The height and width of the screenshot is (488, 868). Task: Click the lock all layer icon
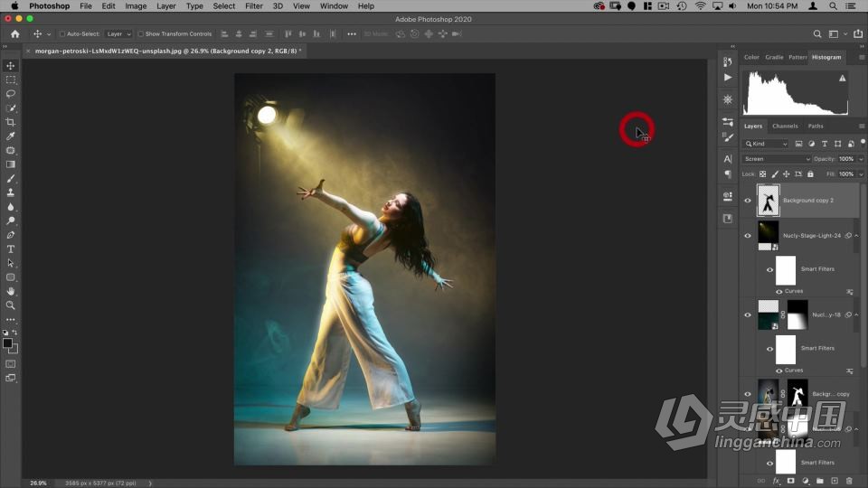[810, 174]
